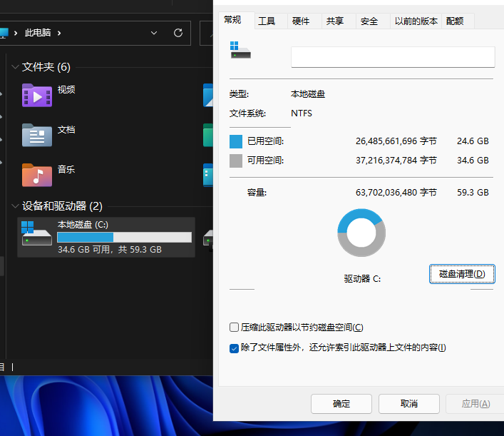
Task: Enable 压缩此驱动器以节约磁盘空间 checkbox
Action: point(234,328)
